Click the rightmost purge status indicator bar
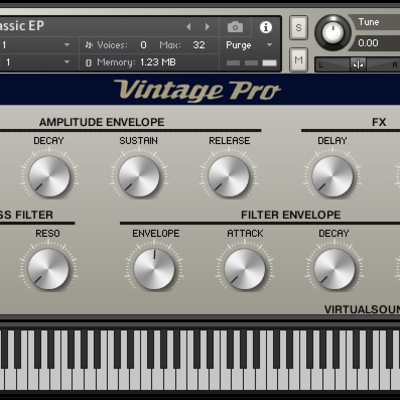 269,63
